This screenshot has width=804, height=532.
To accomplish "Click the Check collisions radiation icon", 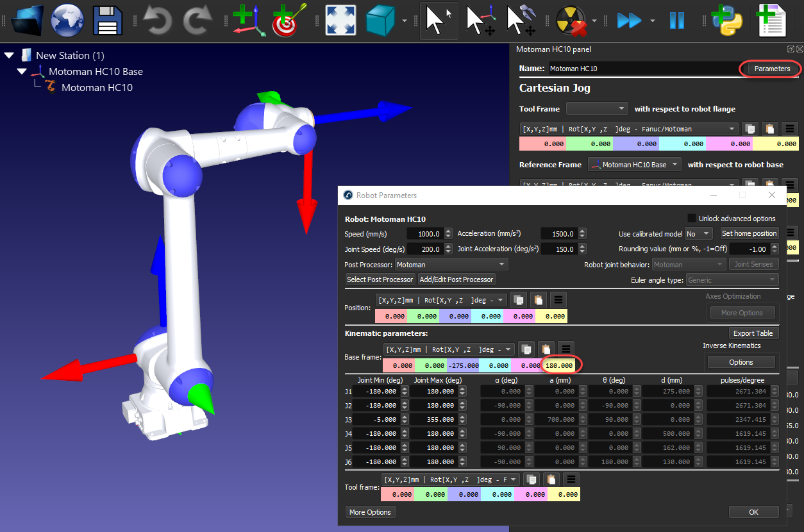I will point(570,20).
